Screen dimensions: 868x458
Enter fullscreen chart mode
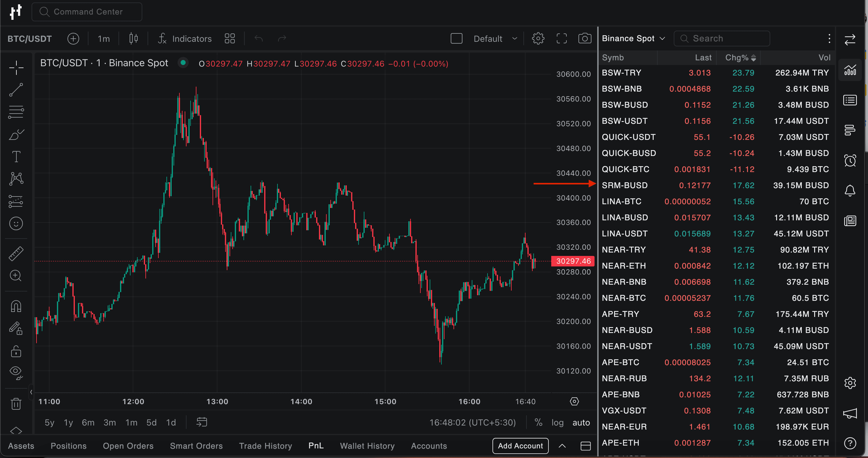click(561, 38)
